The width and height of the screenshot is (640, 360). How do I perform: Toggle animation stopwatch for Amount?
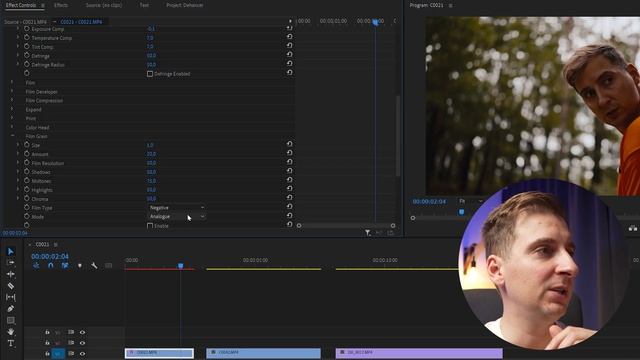27,154
